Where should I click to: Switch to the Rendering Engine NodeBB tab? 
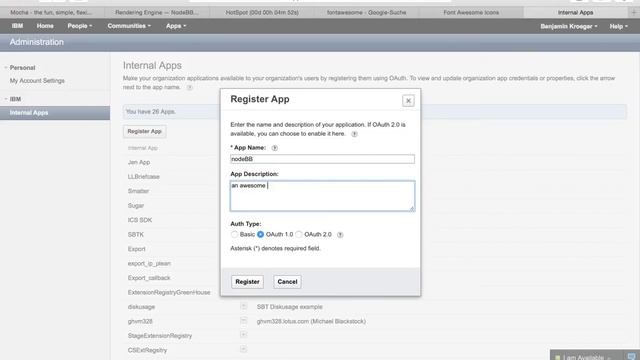pyautogui.click(x=157, y=13)
